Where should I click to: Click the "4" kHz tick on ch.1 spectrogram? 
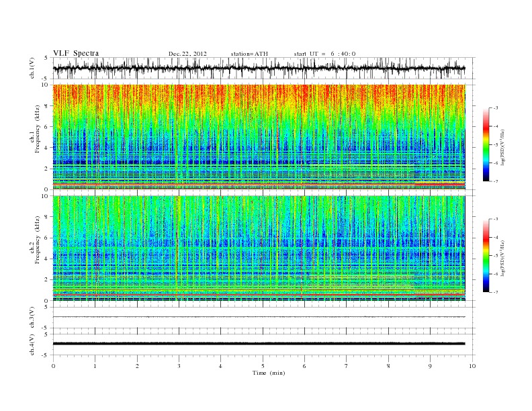click(x=47, y=148)
